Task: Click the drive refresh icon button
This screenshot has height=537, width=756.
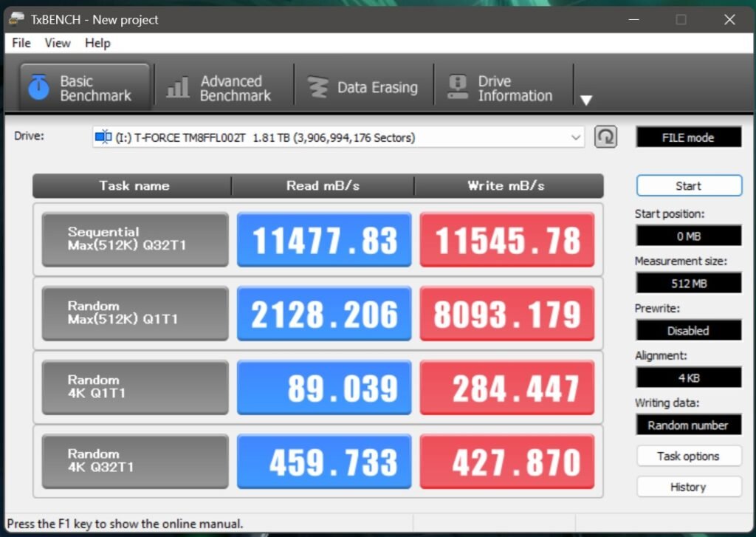Action: 605,137
